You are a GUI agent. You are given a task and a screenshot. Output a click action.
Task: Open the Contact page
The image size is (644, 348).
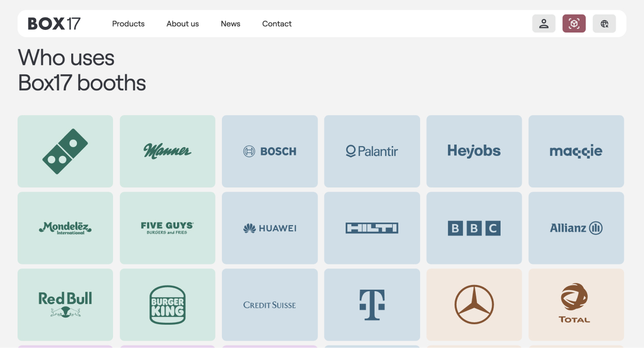[x=277, y=24]
